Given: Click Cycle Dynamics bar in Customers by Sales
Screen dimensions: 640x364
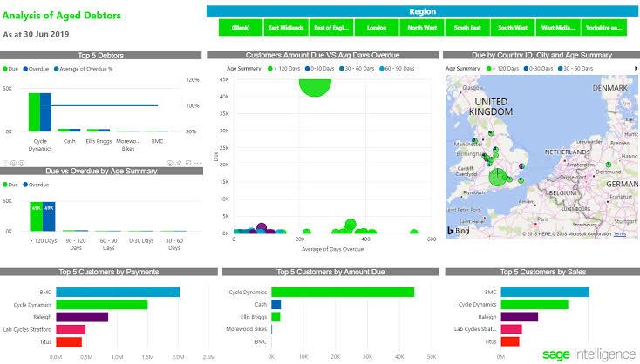Looking at the screenshot, I should coord(534,305).
